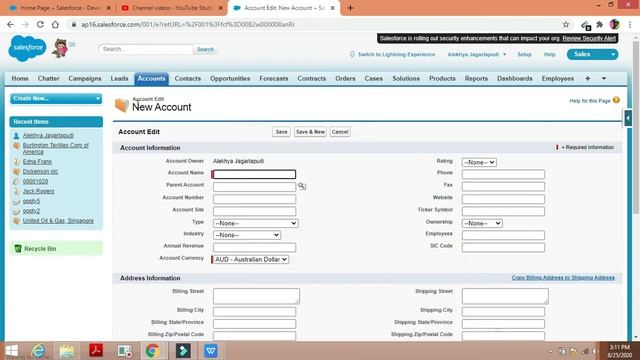Image resolution: width=640 pixels, height=360 pixels.
Task: Click the Phone input field
Action: coord(503,174)
